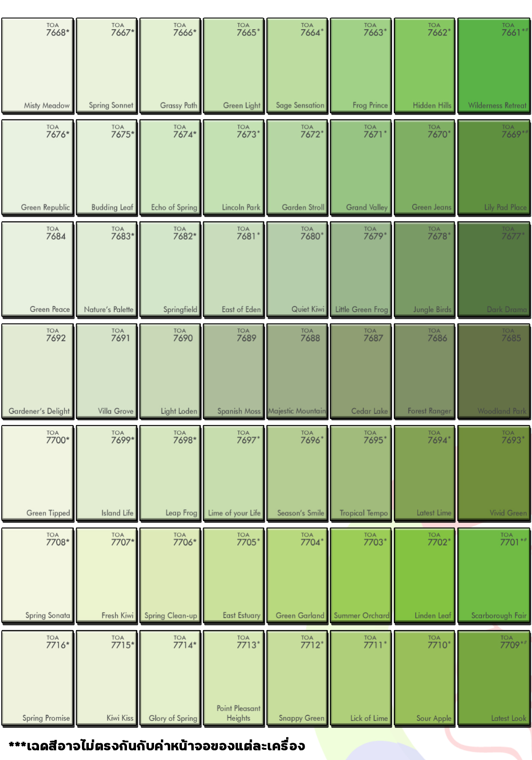This screenshot has width=532, height=760.
Task: Choose the Dark Drama 7677 swatch
Action: 494,270
